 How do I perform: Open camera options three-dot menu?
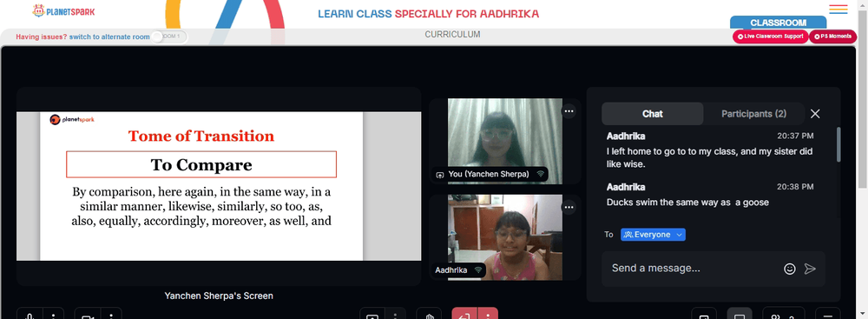(x=111, y=314)
